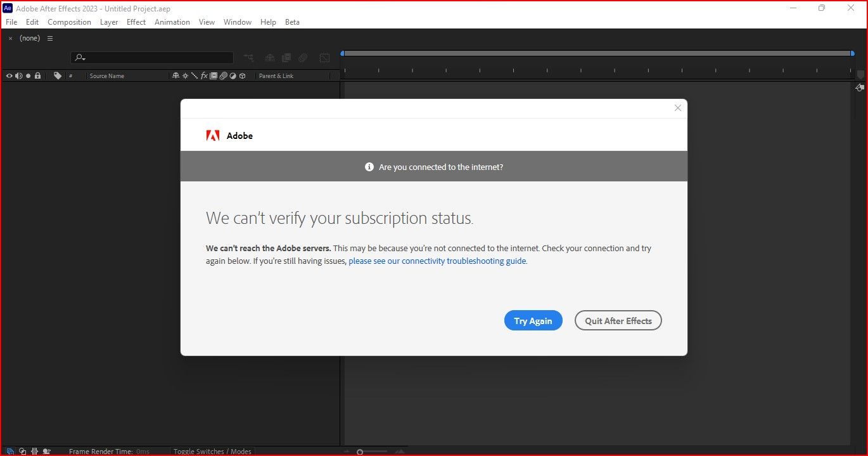This screenshot has width=868, height=456.
Task: Open the Window menu
Action: [x=238, y=22]
